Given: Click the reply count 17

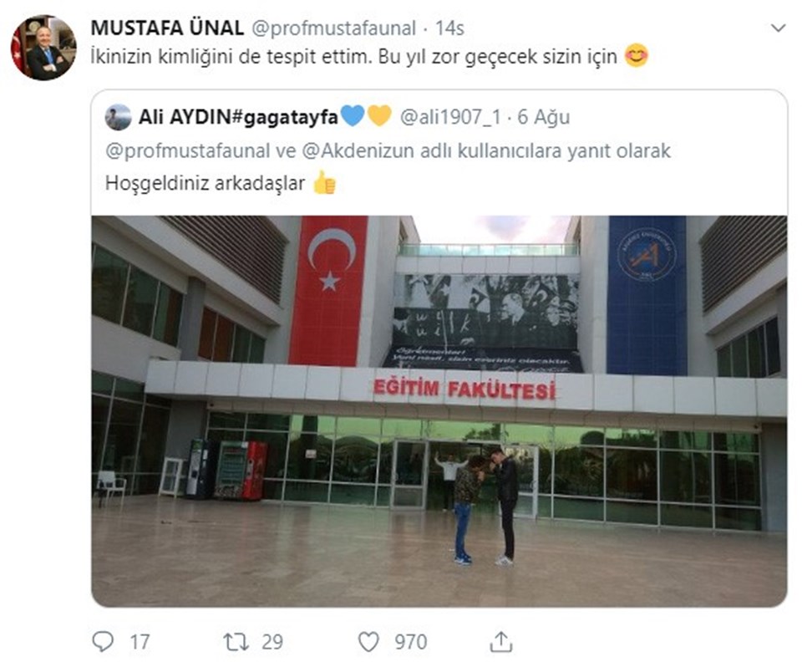Looking at the screenshot, I should [x=140, y=642].
